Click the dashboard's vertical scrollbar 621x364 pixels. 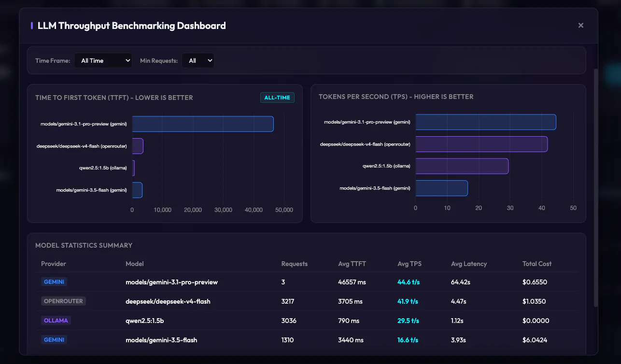[596, 187]
